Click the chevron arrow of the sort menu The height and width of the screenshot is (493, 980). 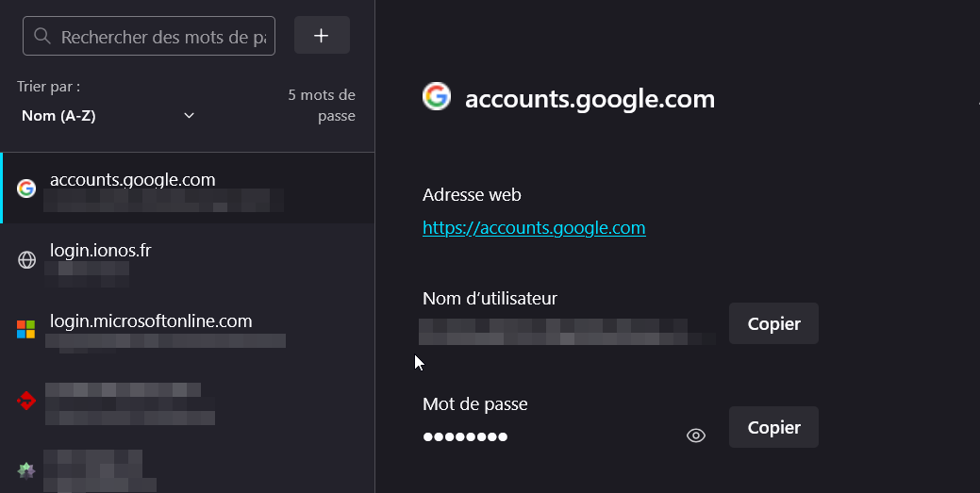click(x=189, y=116)
